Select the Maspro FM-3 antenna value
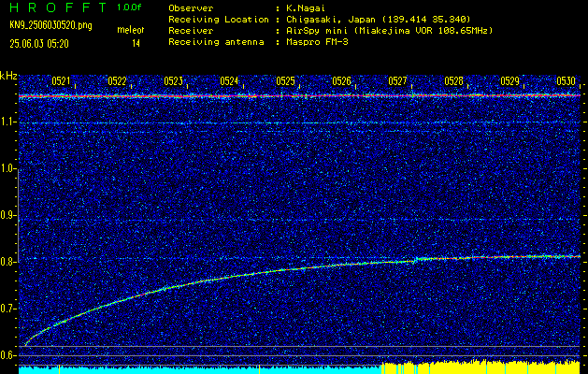 click(x=317, y=42)
